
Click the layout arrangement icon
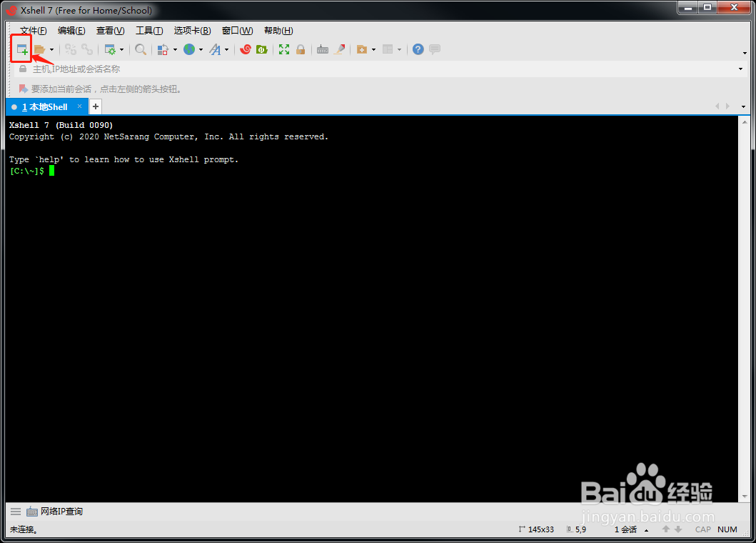click(x=388, y=49)
